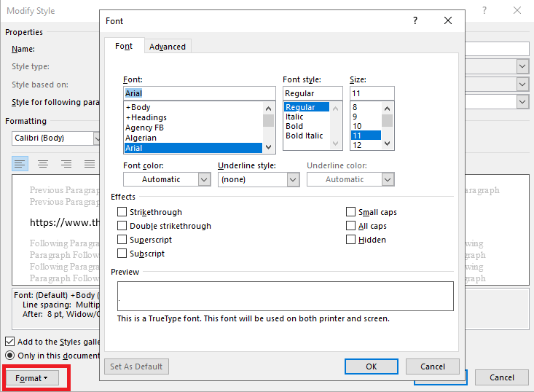Tick the Superscript checkbox
The height and width of the screenshot is (392, 534).
click(x=122, y=240)
